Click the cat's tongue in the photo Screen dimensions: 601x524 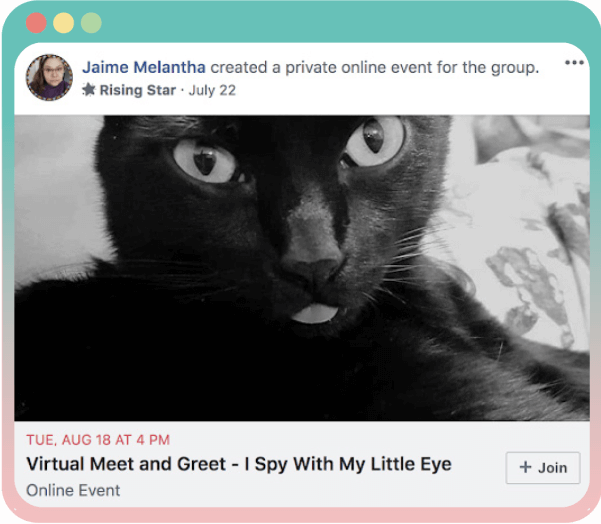(316, 313)
